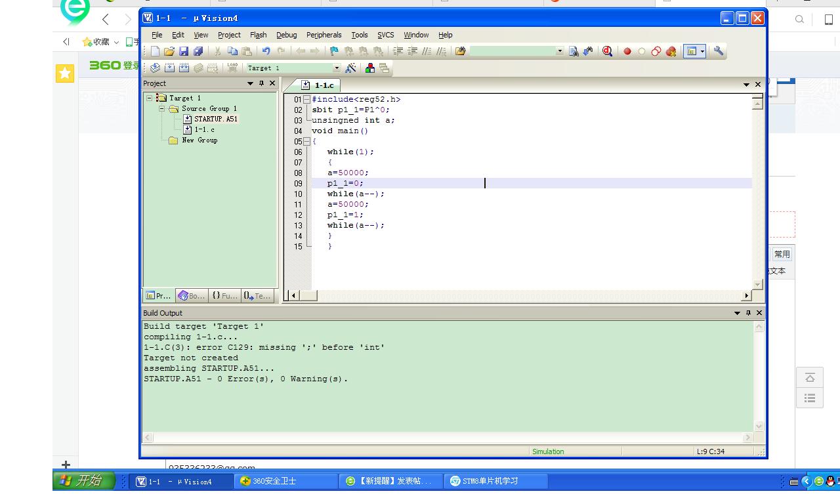Click the find text input field
This screenshot has width=840, height=504.
[x=513, y=51]
